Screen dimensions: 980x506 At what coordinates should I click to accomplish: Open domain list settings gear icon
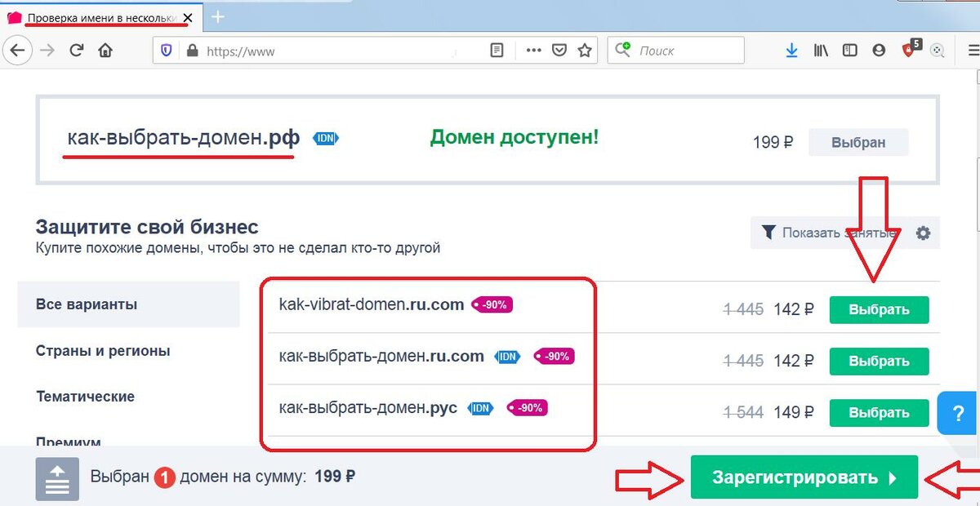pyautogui.click(x=923, y=233)
